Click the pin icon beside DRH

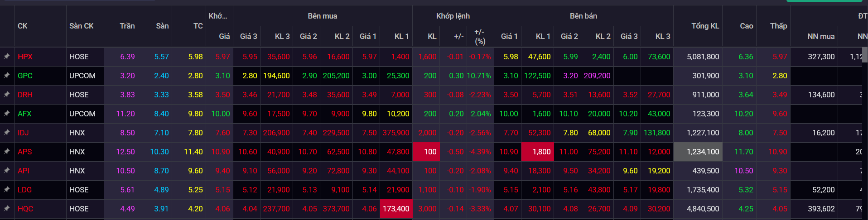(x=7, y=95)
